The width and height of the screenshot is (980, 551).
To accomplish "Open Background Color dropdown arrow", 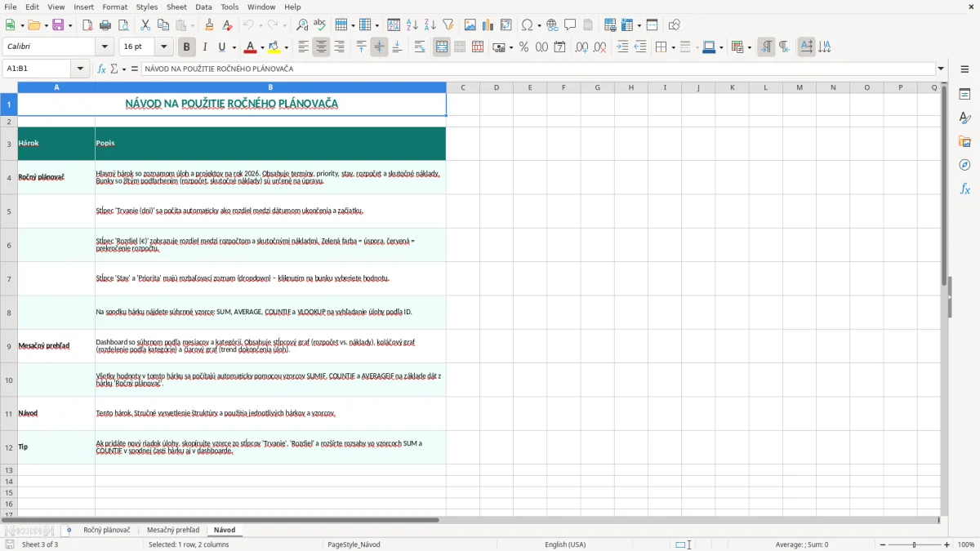I will [x=286, y=47].
